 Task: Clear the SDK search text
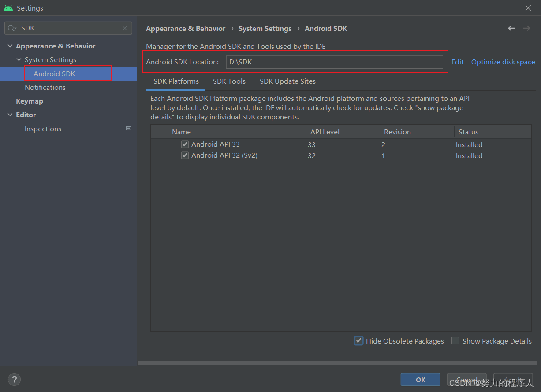[x=125, y=28]
